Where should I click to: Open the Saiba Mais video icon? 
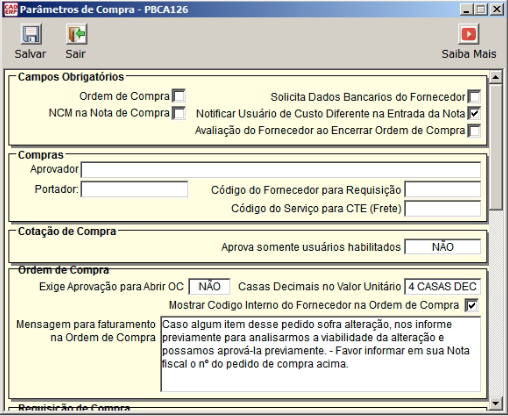coord(469,34)
